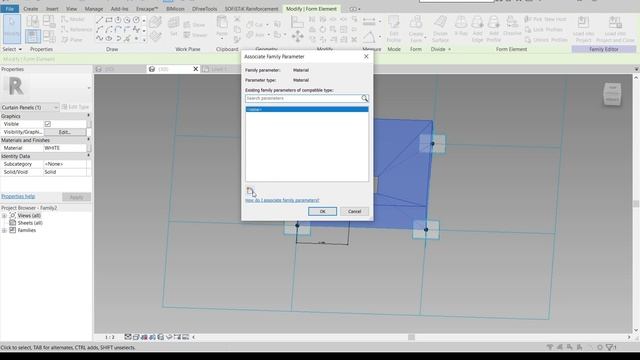Click the Move tool icon
Image resolution: width=640 pixels, height=360 pixels.
coord(298,37)
